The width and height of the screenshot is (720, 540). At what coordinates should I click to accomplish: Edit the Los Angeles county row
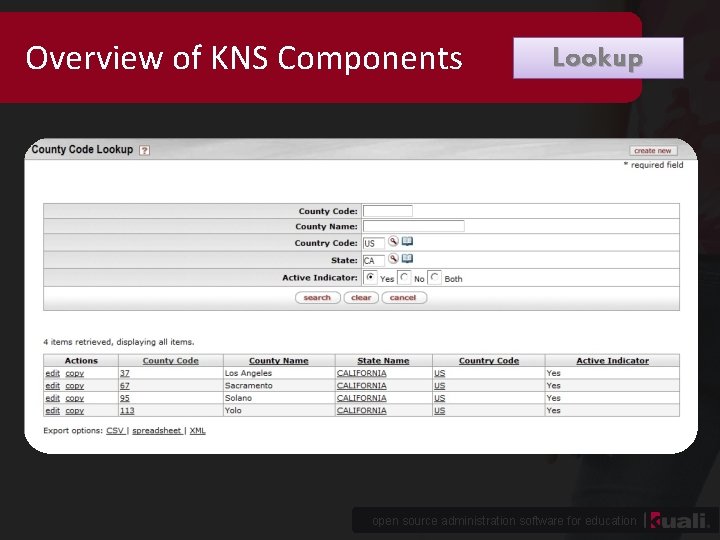click(x=53, y=373)
